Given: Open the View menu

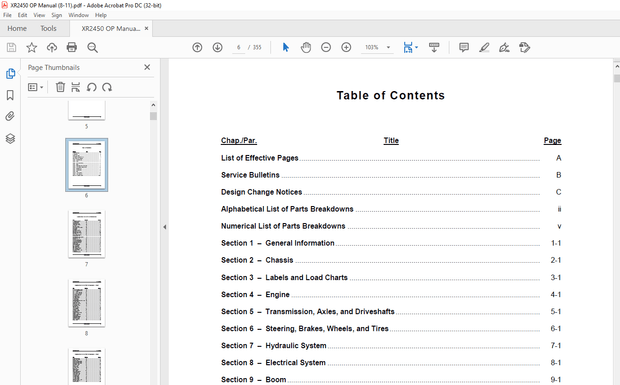Looking at the screenshot, I should (39, 15).
